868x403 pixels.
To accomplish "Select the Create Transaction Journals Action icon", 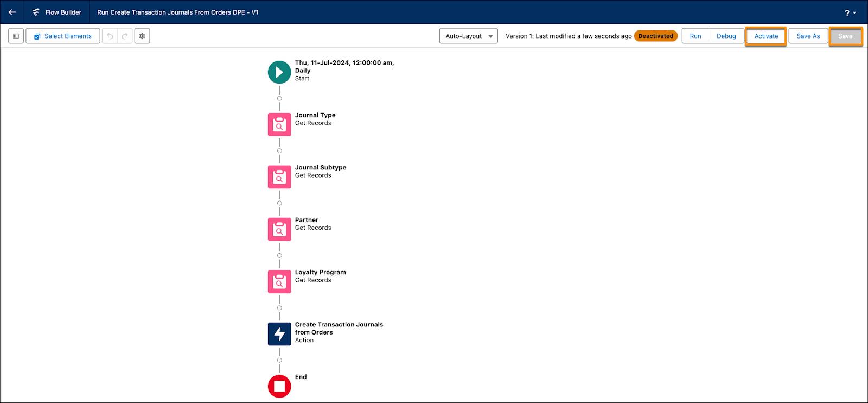I will 279,334.
